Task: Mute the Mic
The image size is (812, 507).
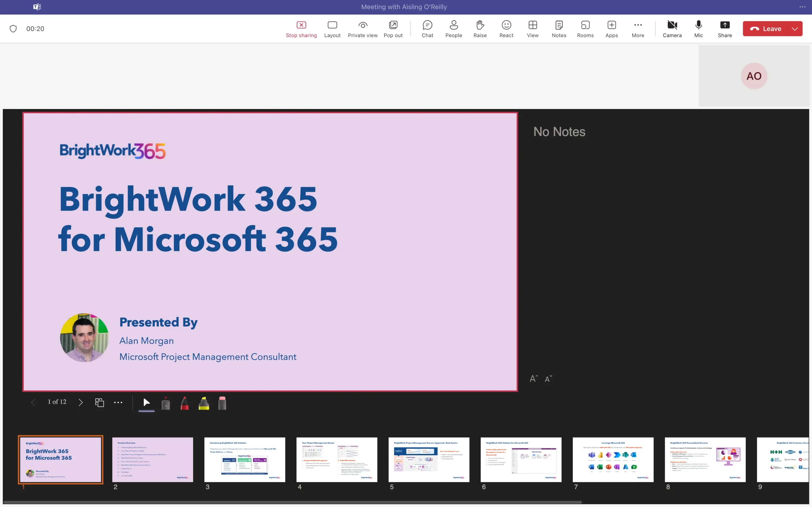Action: tap(699, 29)
